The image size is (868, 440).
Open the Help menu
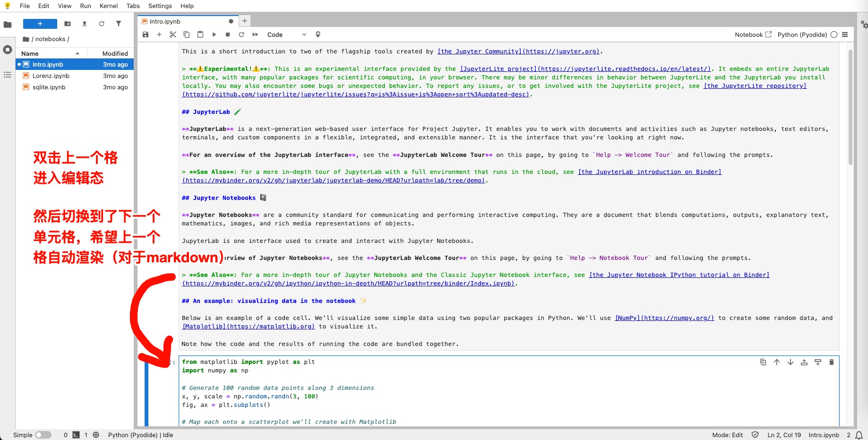point(187,6)
